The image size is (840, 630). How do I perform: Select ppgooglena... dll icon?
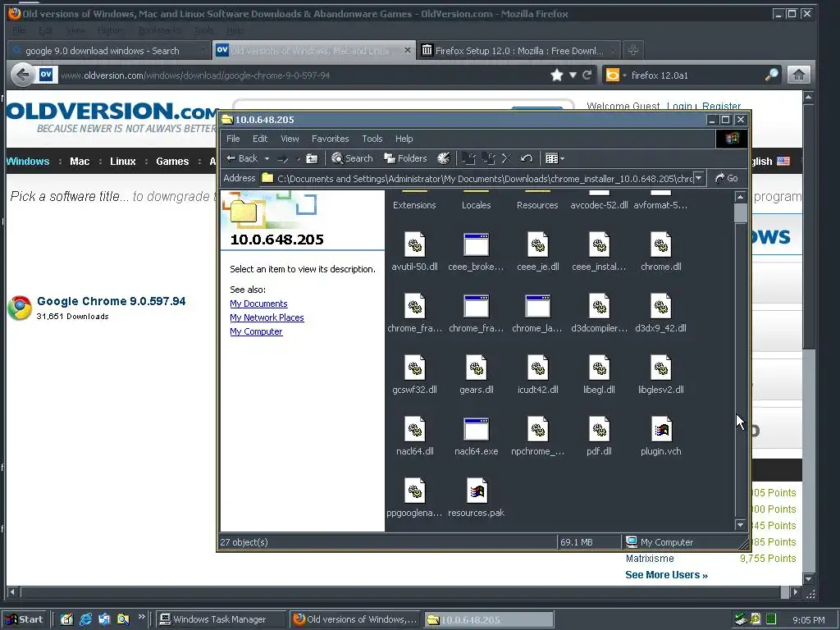(x=414, y=492)
